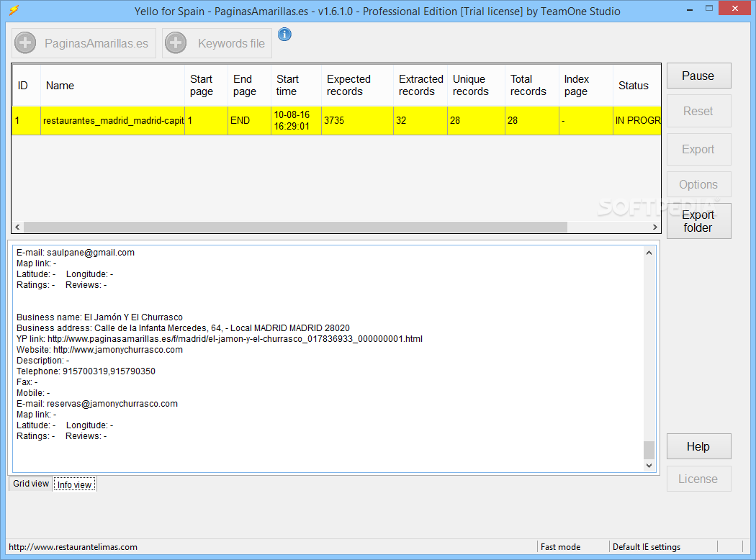Pause the running extraction
The height and width of the screenshot is (560, 756).
(x=698, y=76)
